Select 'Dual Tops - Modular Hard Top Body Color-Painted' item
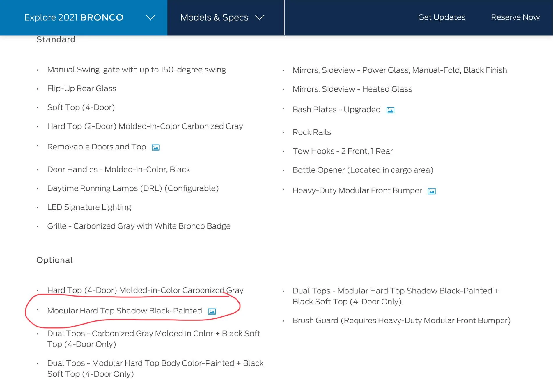The width and height of the screenshot is (553, 392). [155, 368]
